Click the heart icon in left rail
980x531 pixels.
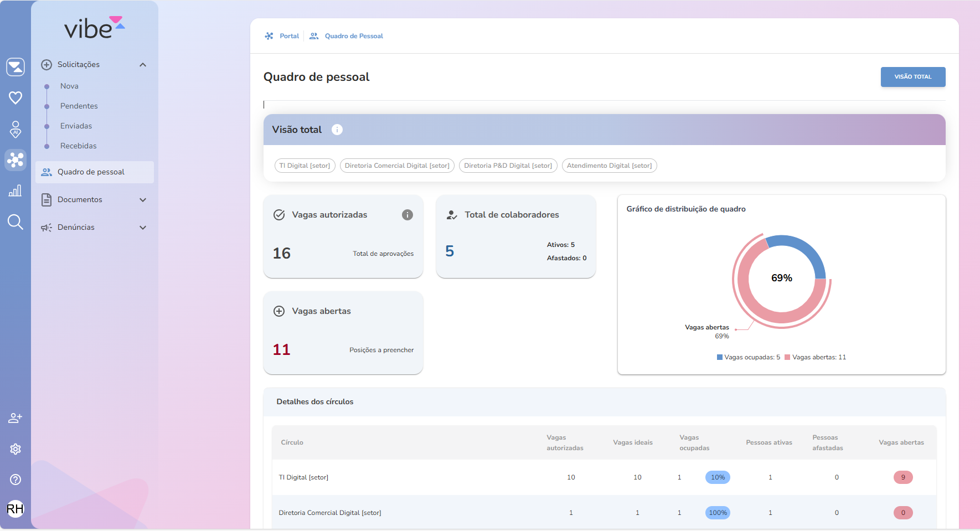tap(16, 98)
